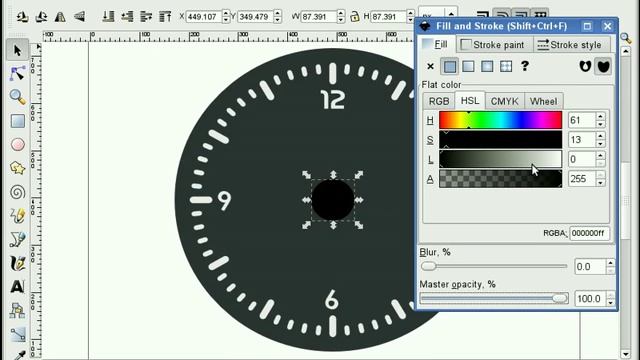The image size is (640, 360).
Task: Increase the W width stepper
Action: [x=341, y=13]
